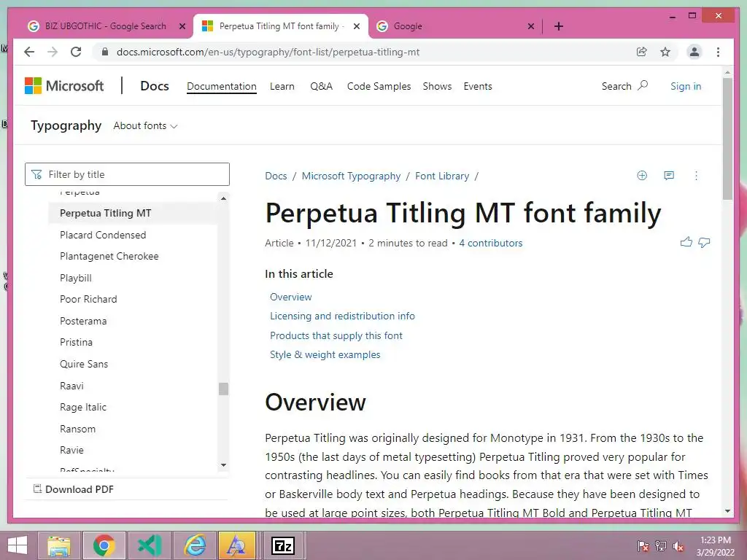This screenshot has height=560, width=747.
Task: Click the thumbs up icon
Action: pos(686,242)
